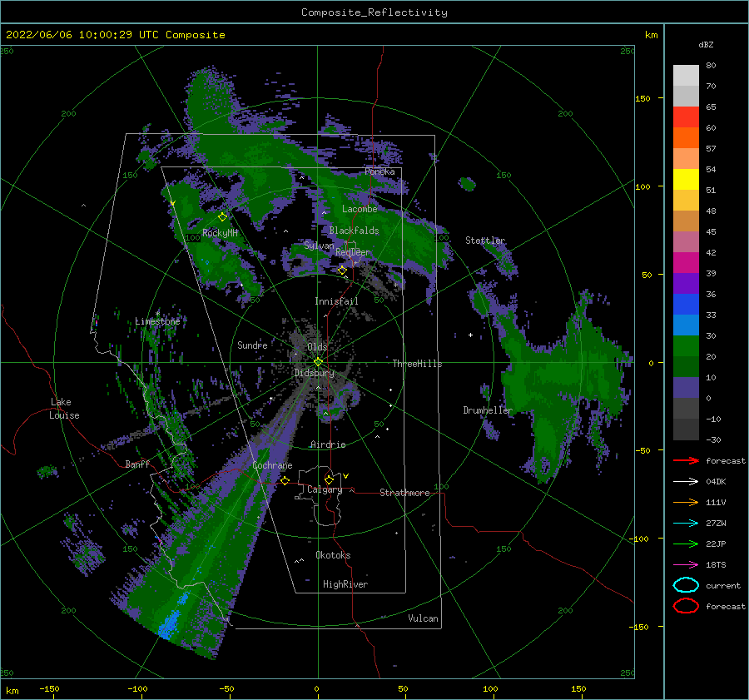
Task: Click the Calgary city label
Action: pyautogui.click(x=325, y=489)
